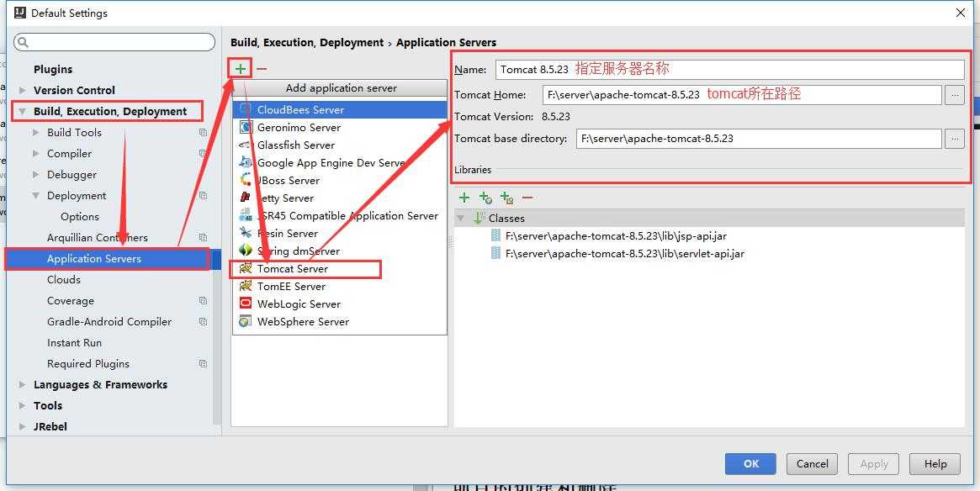Click the Tomcat base directory field
Screen dimensions: 980x491
tap(759, 139)
